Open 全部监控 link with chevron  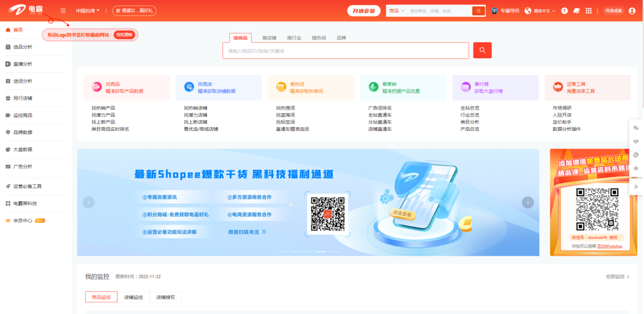coord(617,276)
